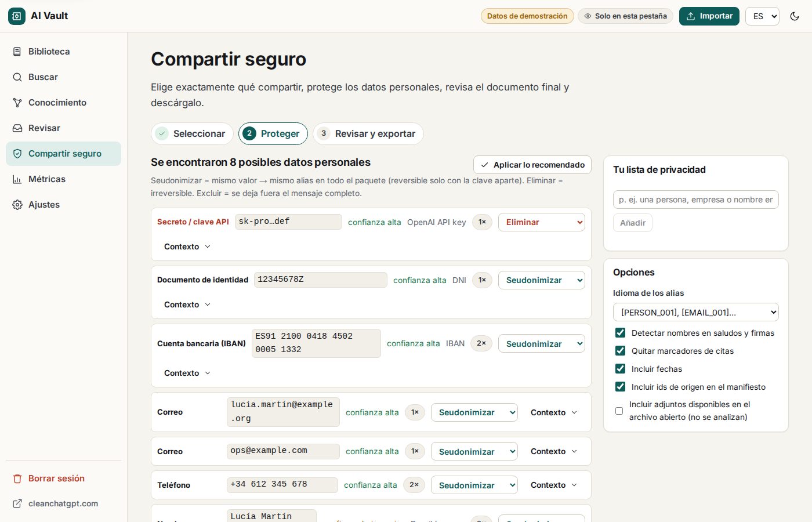Image resolution: width=812 pixels, height=522 pixels.
Task: Enable 'Incluir adjuntos disponibles' checkbox
Action: (619, 411)
